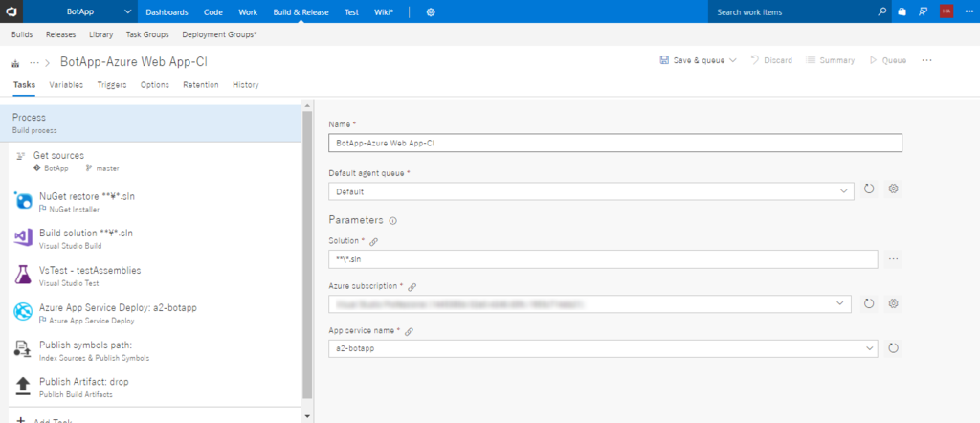Refresh the Azure subscription list
This screenshot has width=980, height=423.
point(868,303)
